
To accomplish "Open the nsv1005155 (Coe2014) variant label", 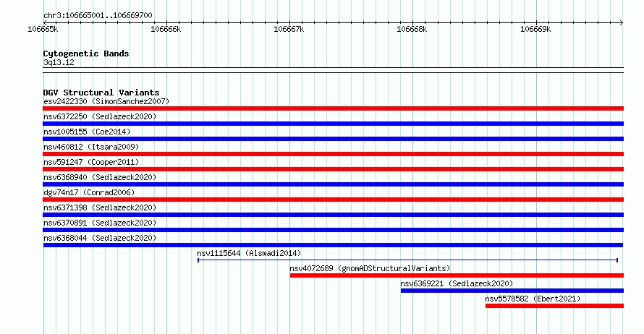I will coord(87,132).
